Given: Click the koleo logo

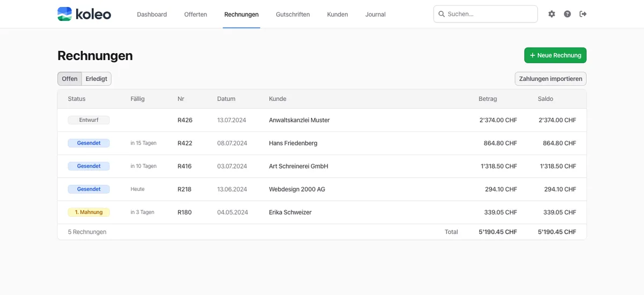Looking at the screenshot, I should coord(84,14).
